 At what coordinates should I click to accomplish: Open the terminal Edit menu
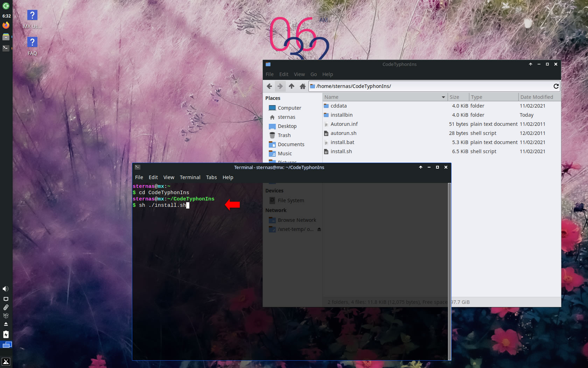click(x=153, y=177)
